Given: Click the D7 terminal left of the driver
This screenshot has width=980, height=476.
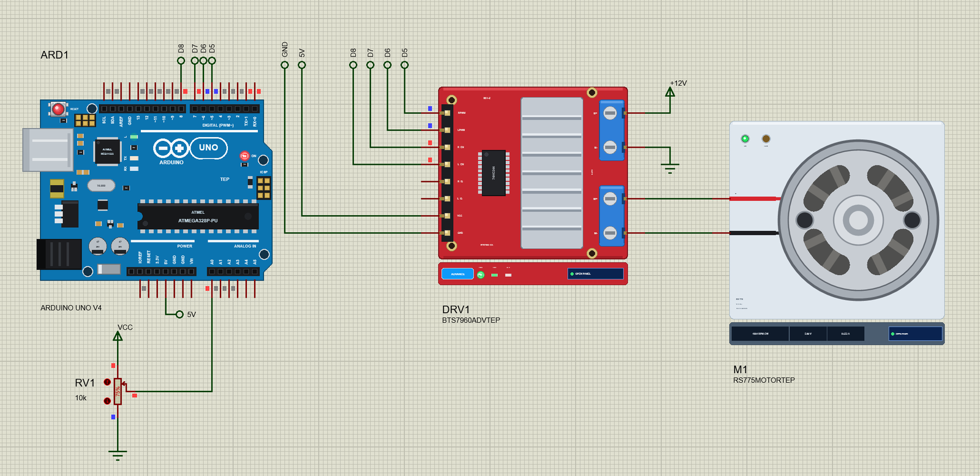Looking at the screenshot, I should [x=371, y=65].
